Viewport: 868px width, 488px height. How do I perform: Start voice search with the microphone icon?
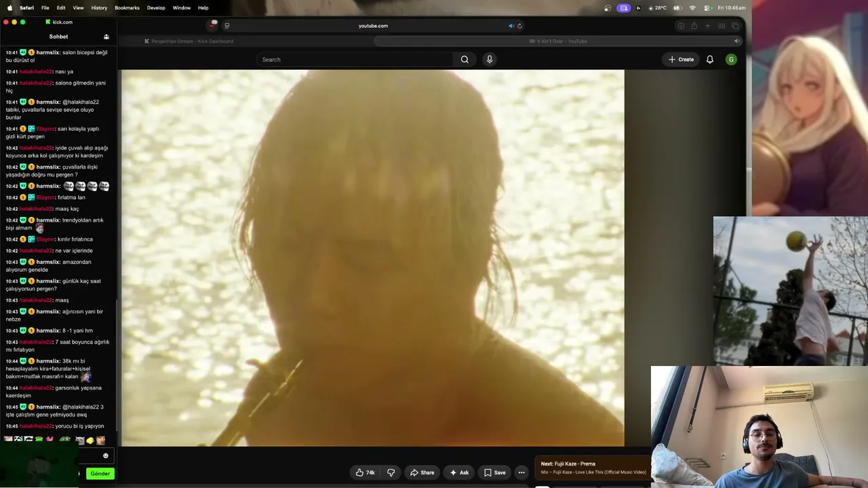(x=490, y=60)
